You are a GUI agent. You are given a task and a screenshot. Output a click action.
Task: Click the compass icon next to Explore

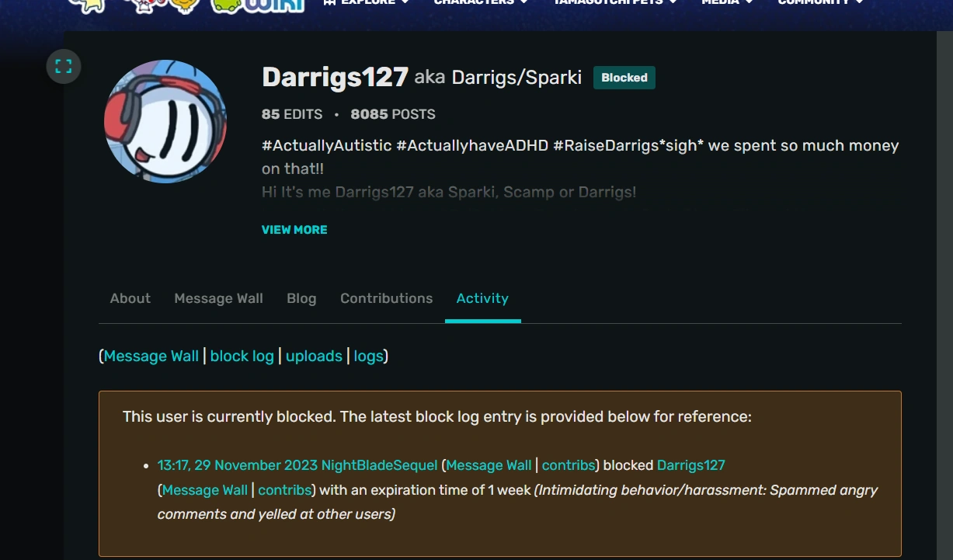pos(330,2)
